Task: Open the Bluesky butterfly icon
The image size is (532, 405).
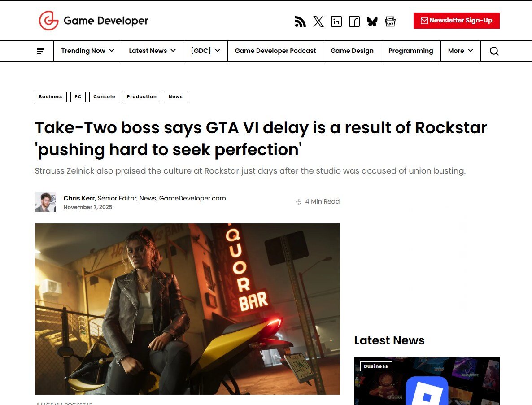Action: click(372, 22)
